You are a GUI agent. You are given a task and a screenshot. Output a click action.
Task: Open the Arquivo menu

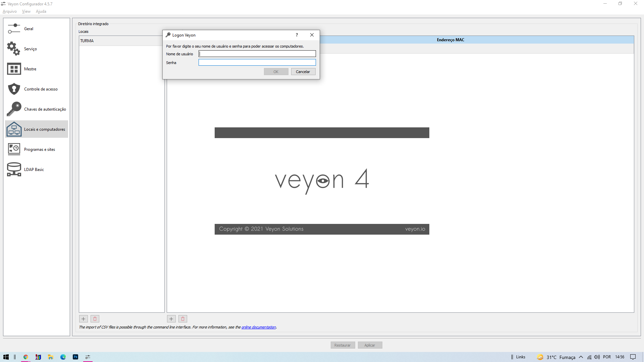coord(10,11)
